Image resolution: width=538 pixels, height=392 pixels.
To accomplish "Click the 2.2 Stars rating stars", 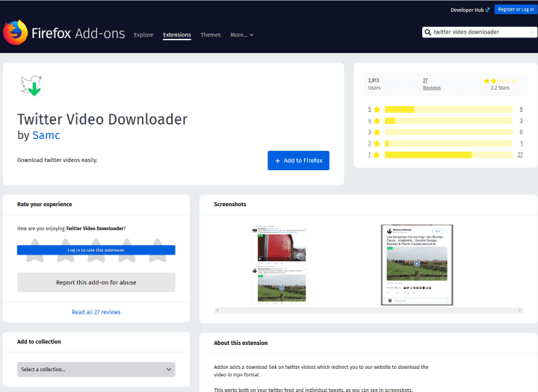I will [500, 81].
